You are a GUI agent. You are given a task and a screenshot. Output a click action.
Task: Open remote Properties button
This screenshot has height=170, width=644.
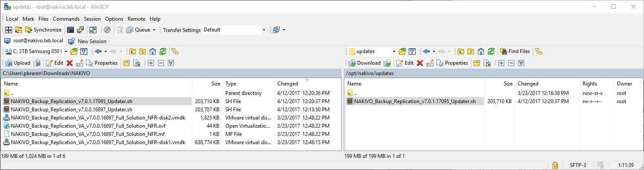tap(452, 63)
